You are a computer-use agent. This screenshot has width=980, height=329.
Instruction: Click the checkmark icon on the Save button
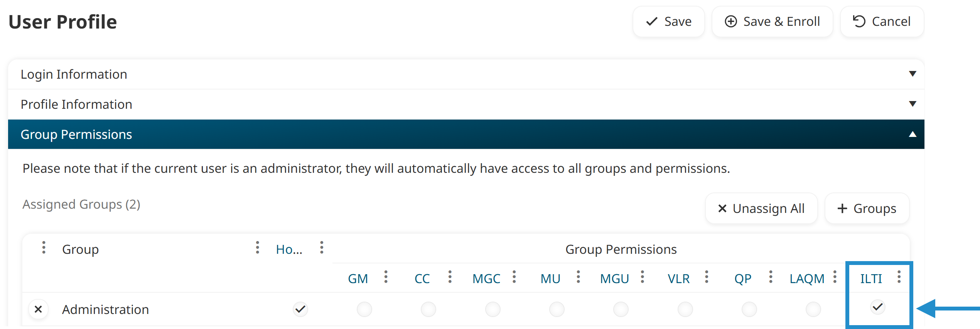[651, 22]
